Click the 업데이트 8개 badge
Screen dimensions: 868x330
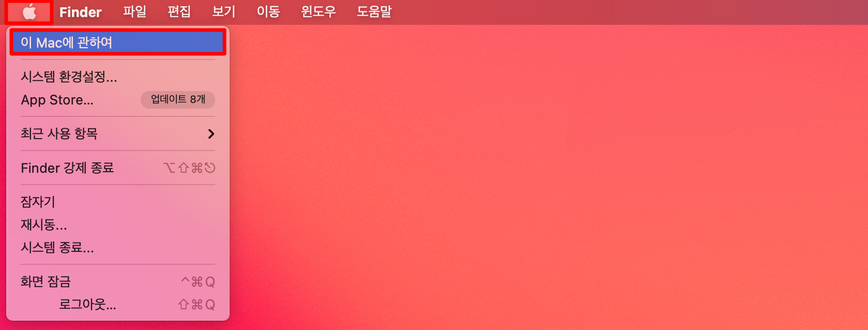click(178, 99)
